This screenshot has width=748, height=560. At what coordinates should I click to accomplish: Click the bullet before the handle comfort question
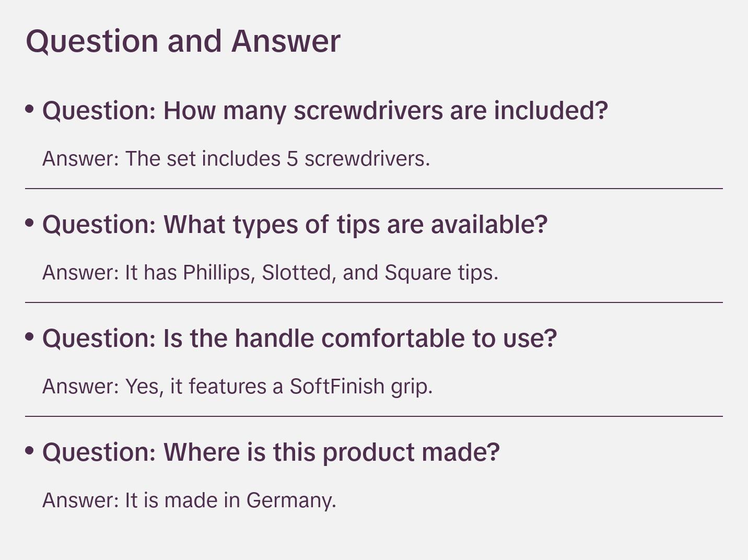[30, 337]
